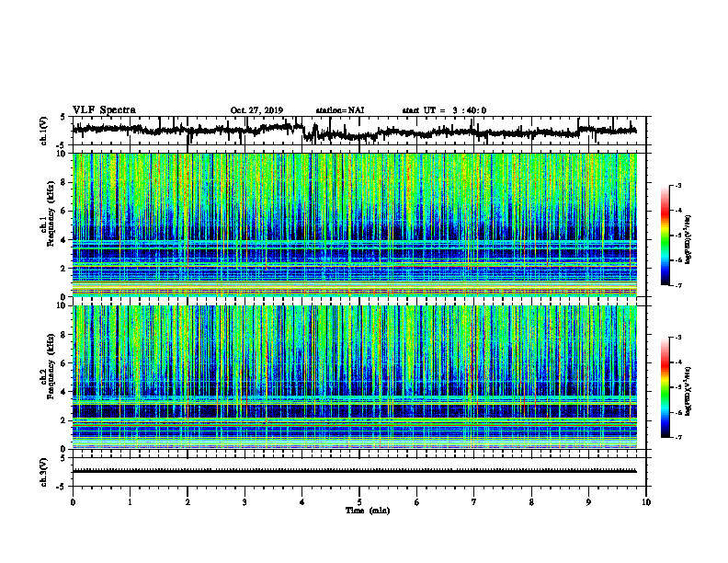
Task: Click the ch.1 voltage waveform trace panel
Action: coord(359,131)
